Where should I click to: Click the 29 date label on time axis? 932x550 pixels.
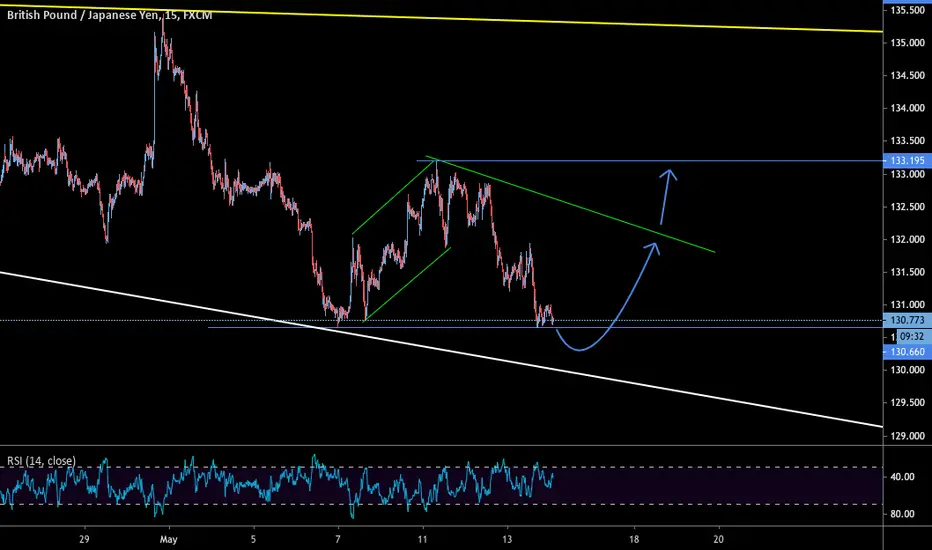(84, 540)
